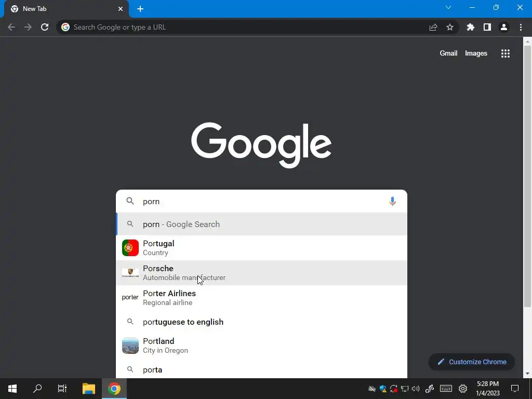Choose the Porsche Automobile manufacturer suggestion

261,273
